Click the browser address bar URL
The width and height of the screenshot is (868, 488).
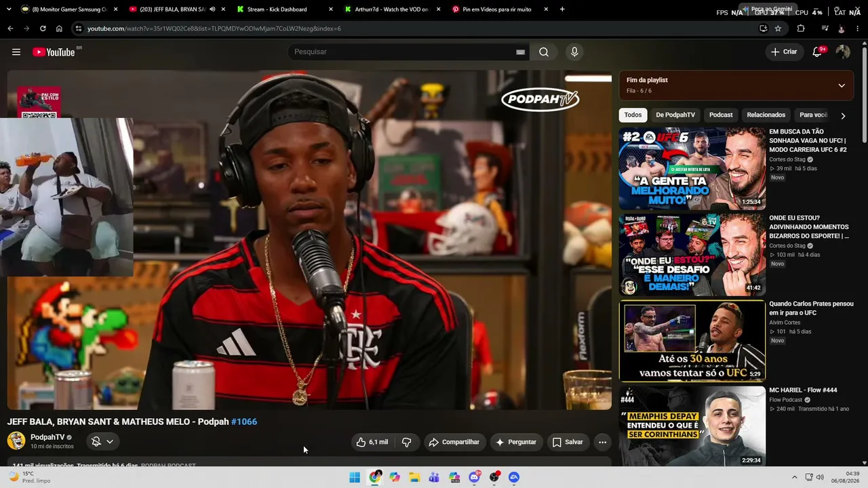pyautogui.click(x=214, y=28)
